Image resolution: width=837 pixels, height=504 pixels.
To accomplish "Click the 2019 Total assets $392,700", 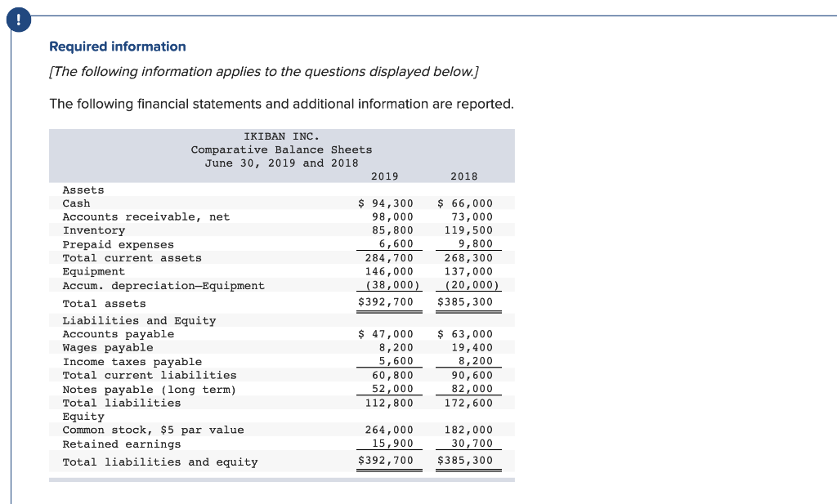I will pos(386,302).
